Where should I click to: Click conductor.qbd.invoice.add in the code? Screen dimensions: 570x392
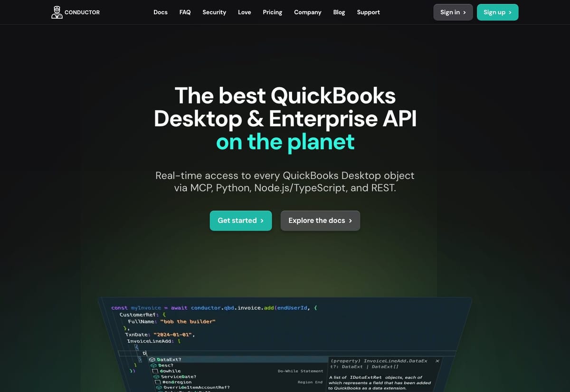[233, 308]
